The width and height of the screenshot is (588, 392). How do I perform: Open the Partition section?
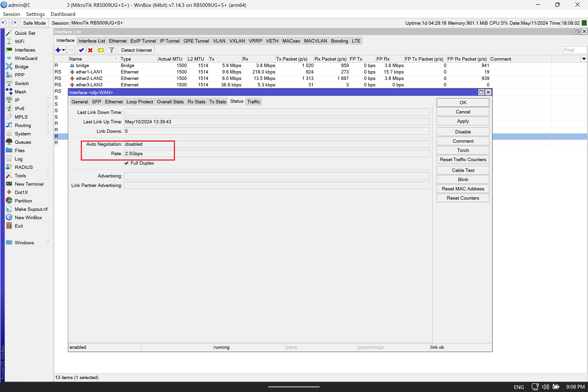point(23,201)
